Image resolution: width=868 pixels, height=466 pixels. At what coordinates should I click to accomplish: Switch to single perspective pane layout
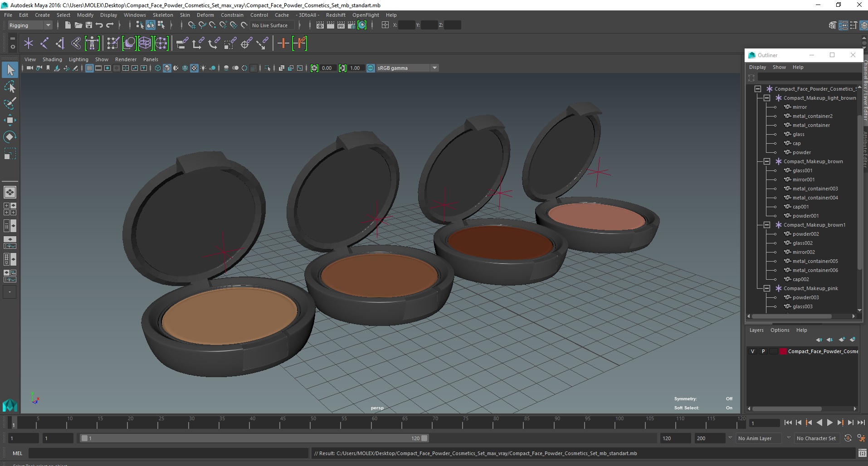point(10,192)
